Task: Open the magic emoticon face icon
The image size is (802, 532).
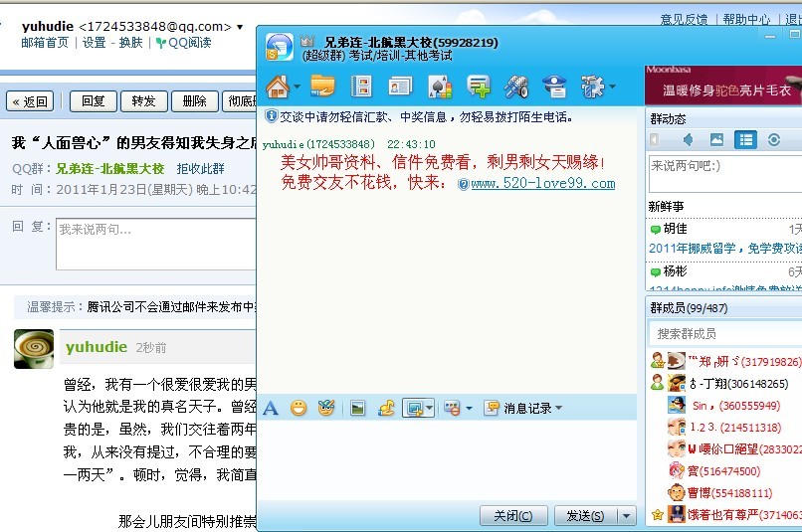Action: [326, 408]
